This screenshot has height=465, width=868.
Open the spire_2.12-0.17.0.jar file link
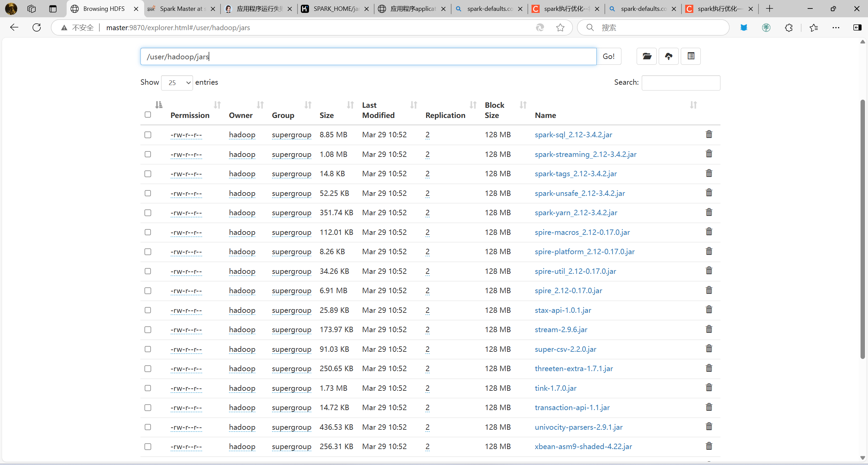click(x=568, y=290)
